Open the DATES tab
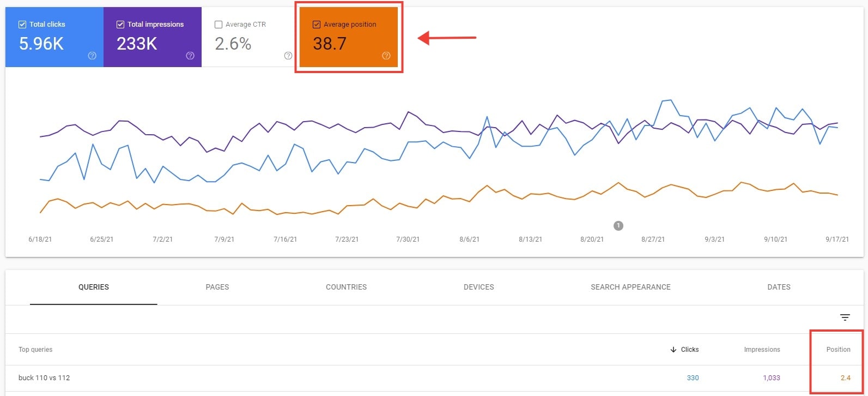The image size is (868, 396). pyautogui.click(x=779, y=287)
